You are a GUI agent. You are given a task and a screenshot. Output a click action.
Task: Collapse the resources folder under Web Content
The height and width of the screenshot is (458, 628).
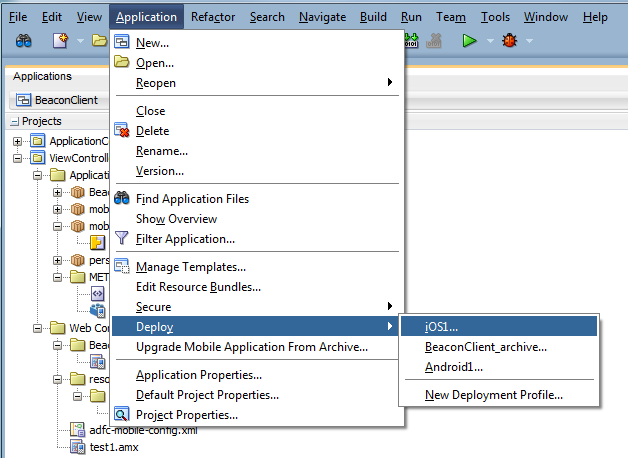[57, 379]
